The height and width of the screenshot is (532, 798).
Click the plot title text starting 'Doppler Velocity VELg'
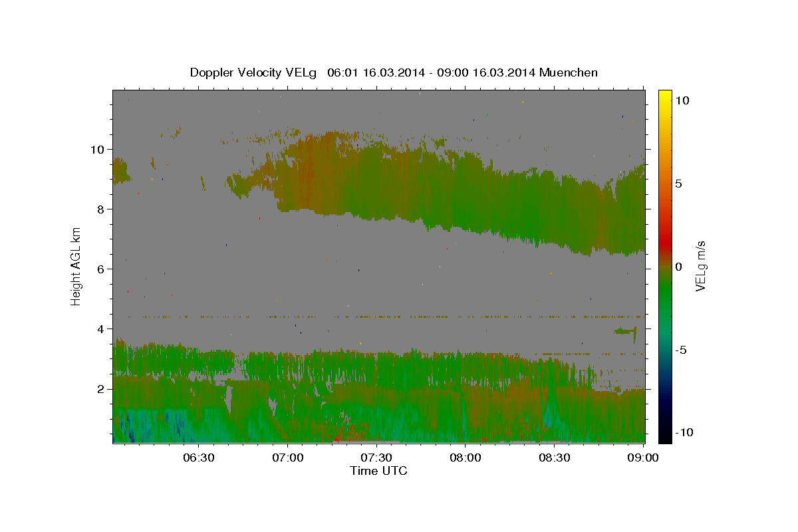click(x=394, y=72)
